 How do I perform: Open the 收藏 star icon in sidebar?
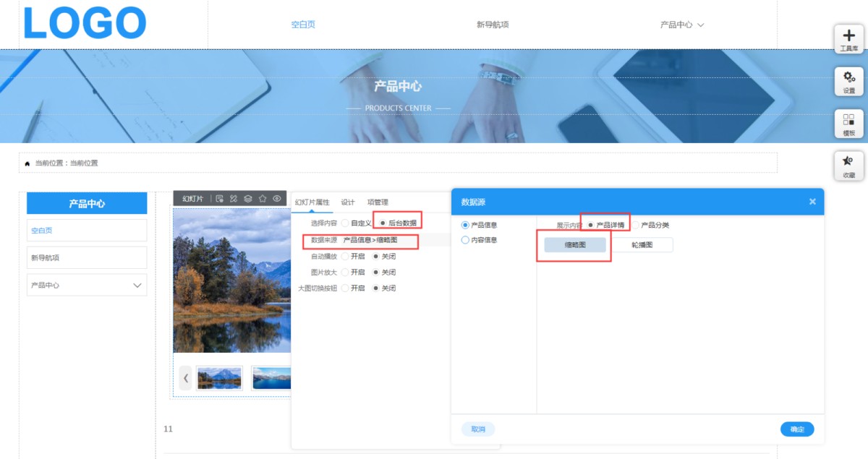point(849,166)
